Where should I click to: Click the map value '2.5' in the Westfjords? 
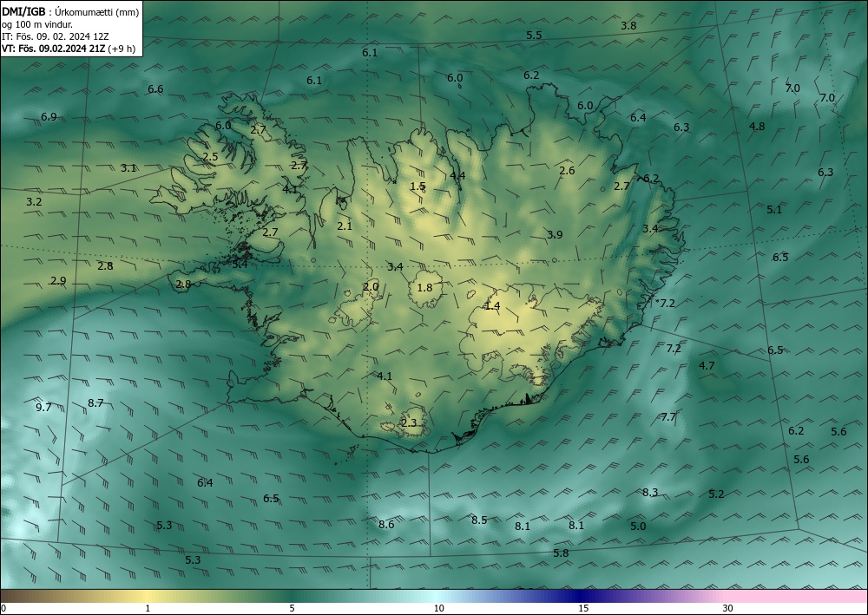[x=210, y=157]
